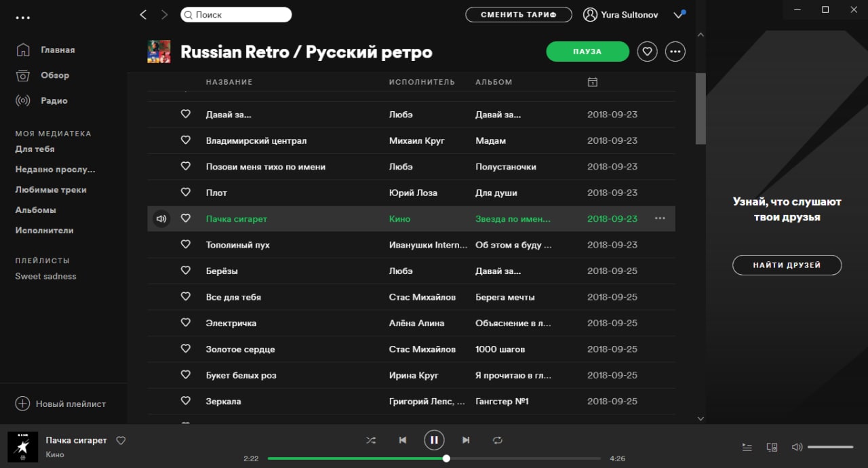Open Альбомы in the library
Screen dimensions: 868x468
(x=36, y=210)
